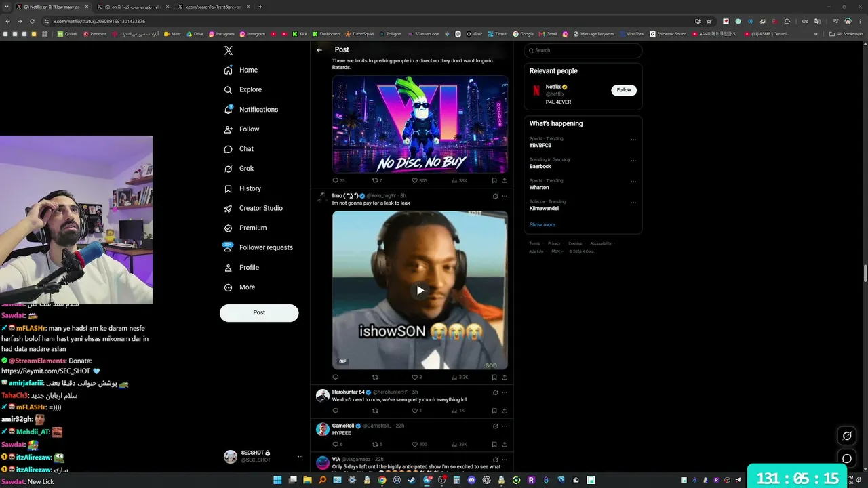
Task: Open the Explore page
Action: 243,89
